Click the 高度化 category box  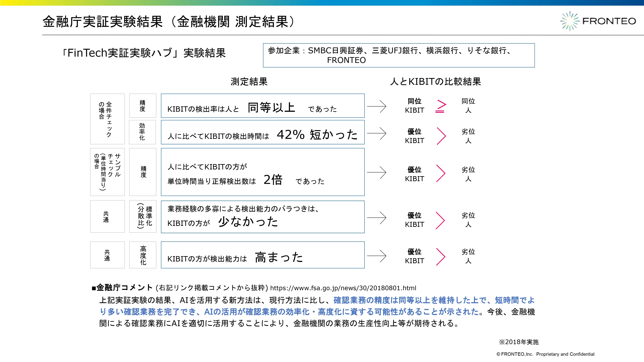143,255
